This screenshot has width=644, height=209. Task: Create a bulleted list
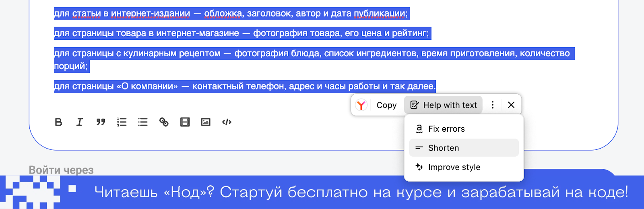click(143, 122)
